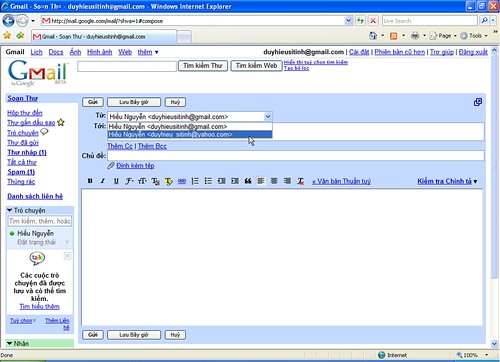Open the IE Page menu
The width and height of the screenshot is (500, 362).
tap(443, 35)
